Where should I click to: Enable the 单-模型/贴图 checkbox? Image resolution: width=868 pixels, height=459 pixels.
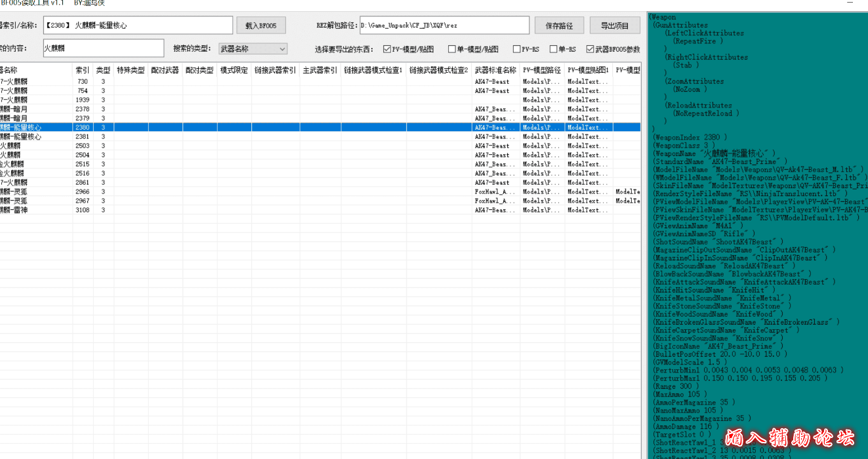(452, 49)
